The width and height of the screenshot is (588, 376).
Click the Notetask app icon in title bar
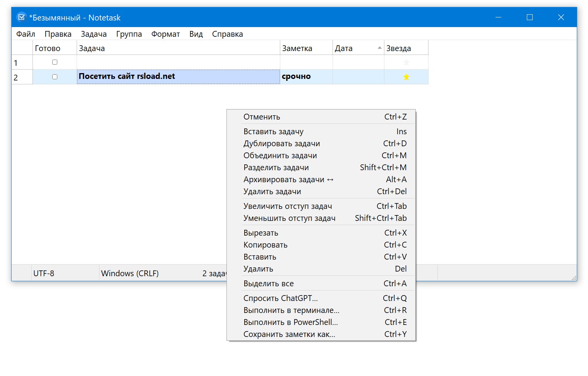pyautogui.click(x=22, y=17)
